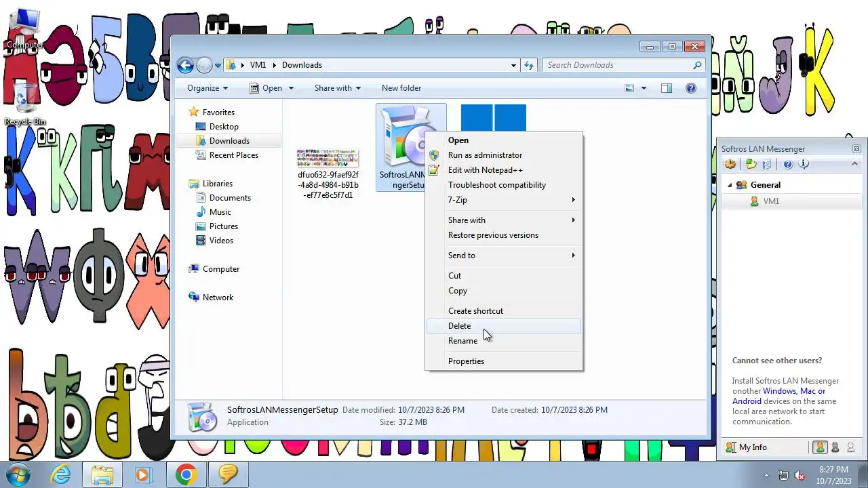Open the message history notebook icon

pyautogui.click(x=767, y=164)
